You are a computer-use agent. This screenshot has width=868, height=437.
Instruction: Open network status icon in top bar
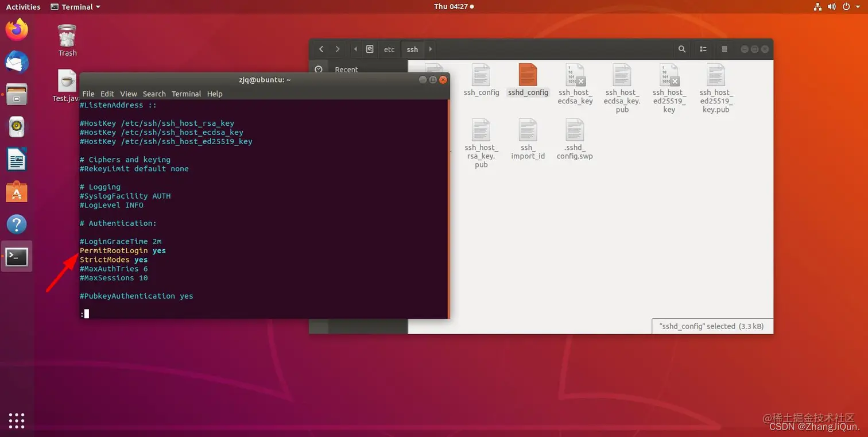point(818,7)
